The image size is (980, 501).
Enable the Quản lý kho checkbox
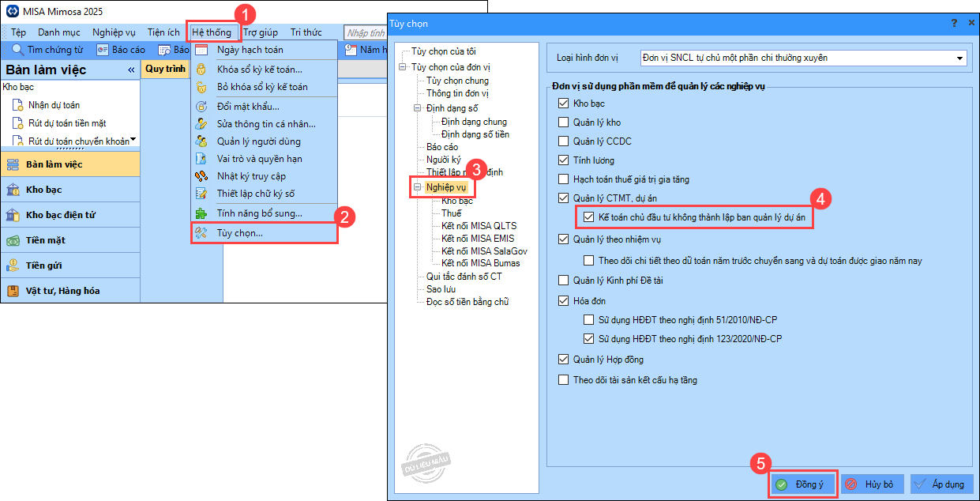pyautogui.click(x=563, y=122)
